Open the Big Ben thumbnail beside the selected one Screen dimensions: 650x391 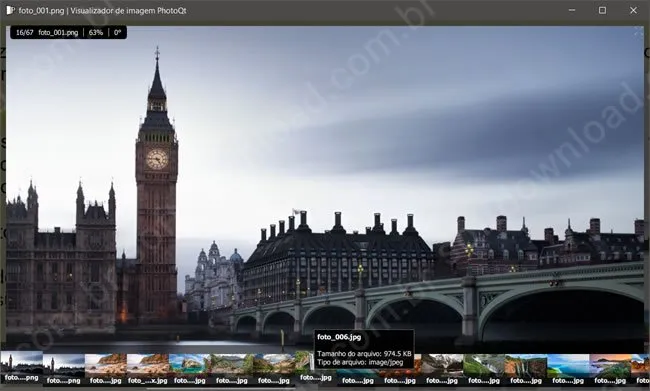tap(64, 369)
